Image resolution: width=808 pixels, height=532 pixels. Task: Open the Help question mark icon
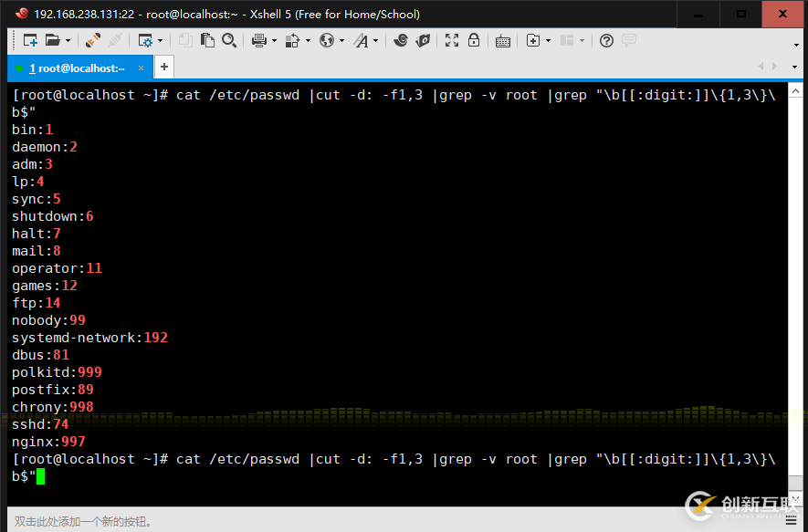click(x=606, y=40)
